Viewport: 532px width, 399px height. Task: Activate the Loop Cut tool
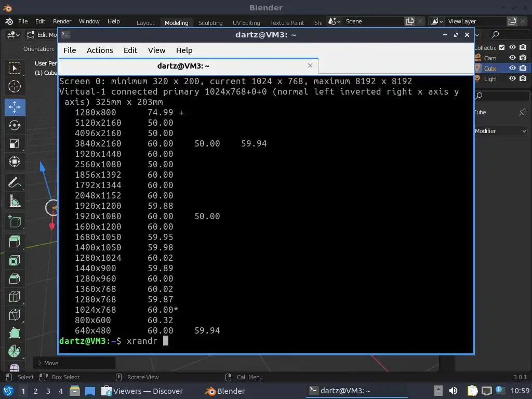(x=15, y=297)
